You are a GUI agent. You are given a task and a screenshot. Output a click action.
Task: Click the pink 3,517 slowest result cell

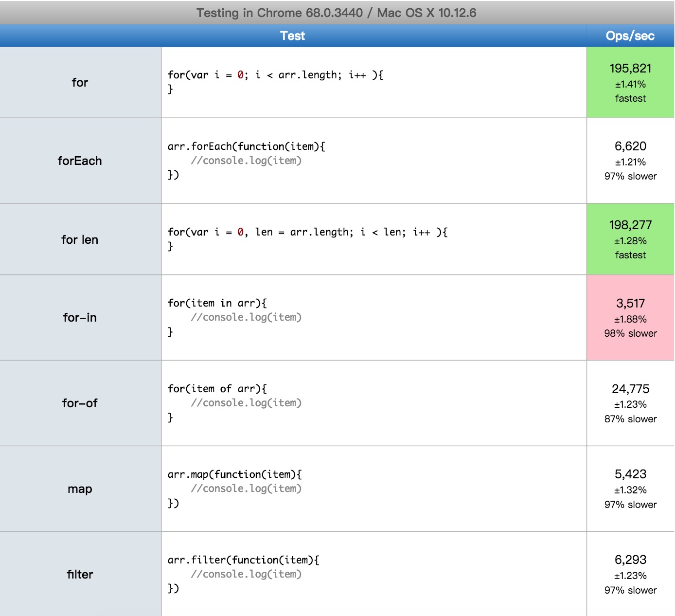[630, 318]
